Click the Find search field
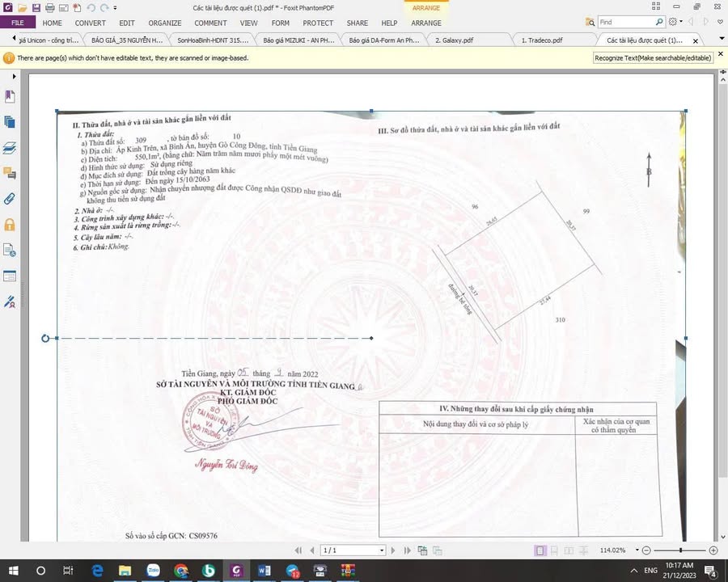 [625, 23]
